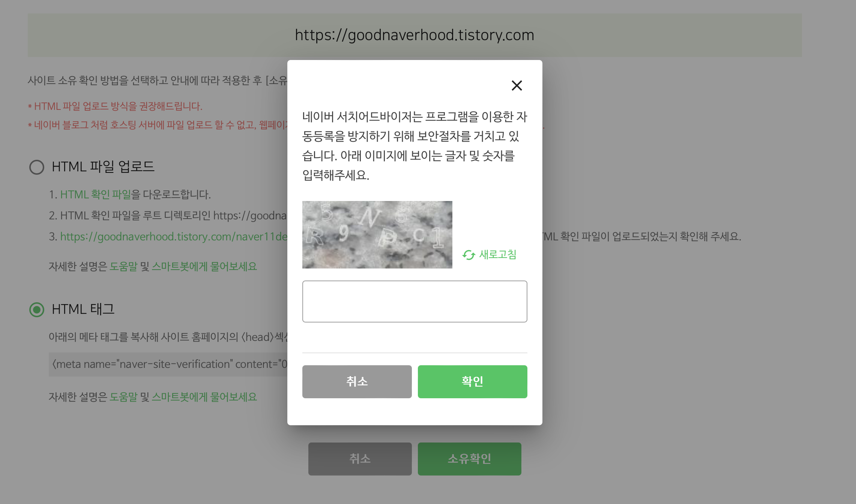Open the 도움말 help link under HTML upload
Screen dimensions: 856x504
tap(124, 267)
